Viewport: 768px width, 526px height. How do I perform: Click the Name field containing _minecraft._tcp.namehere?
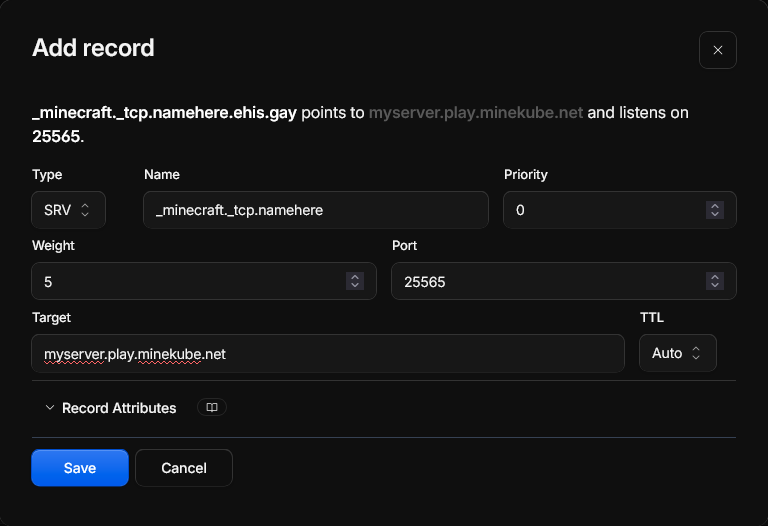(x=316, y=210)
